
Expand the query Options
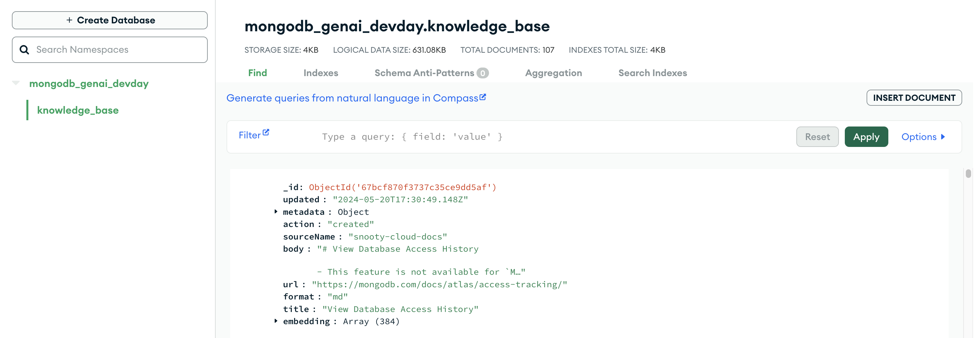[923, 137]
